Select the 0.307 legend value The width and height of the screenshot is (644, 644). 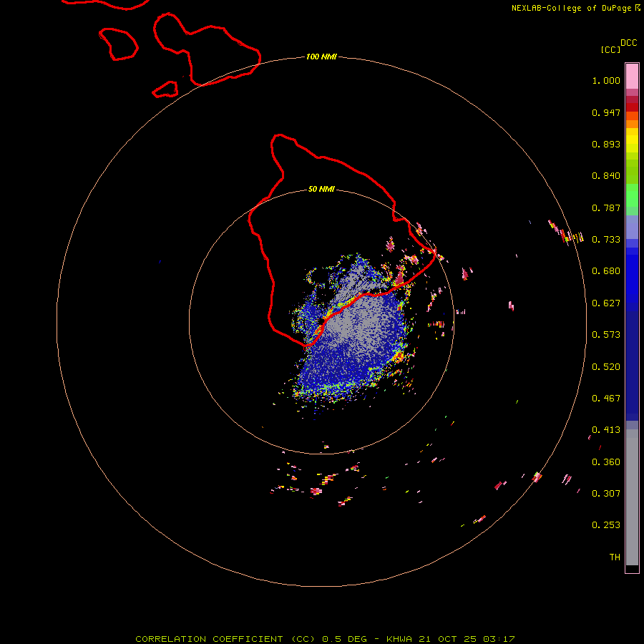pyautogui.click(x=606, y=493)
